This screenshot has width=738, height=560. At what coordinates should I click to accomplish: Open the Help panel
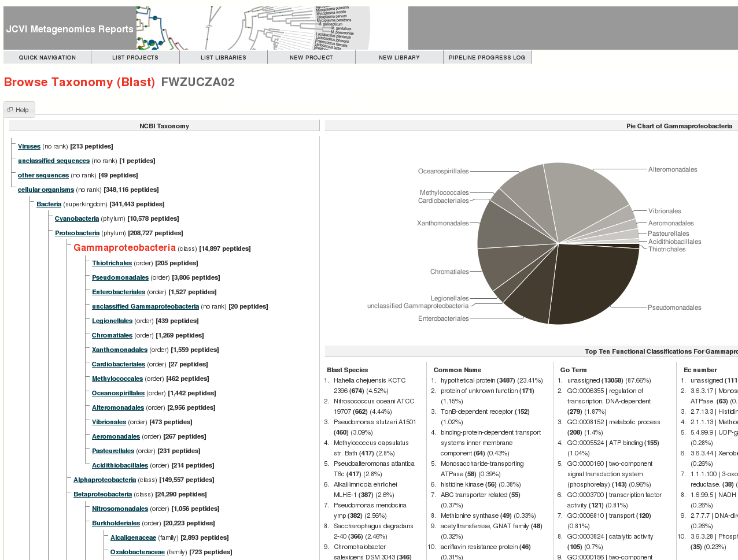[19, 109]
